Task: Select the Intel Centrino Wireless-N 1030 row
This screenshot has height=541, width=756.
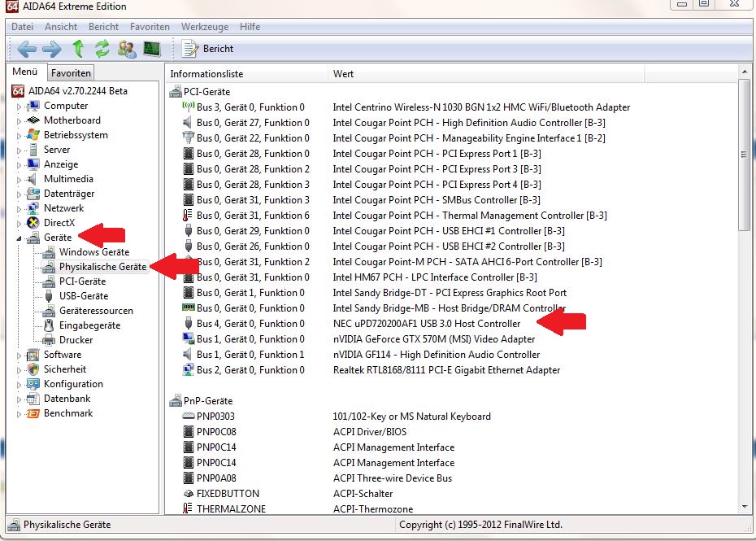Action: click(481, 107)
